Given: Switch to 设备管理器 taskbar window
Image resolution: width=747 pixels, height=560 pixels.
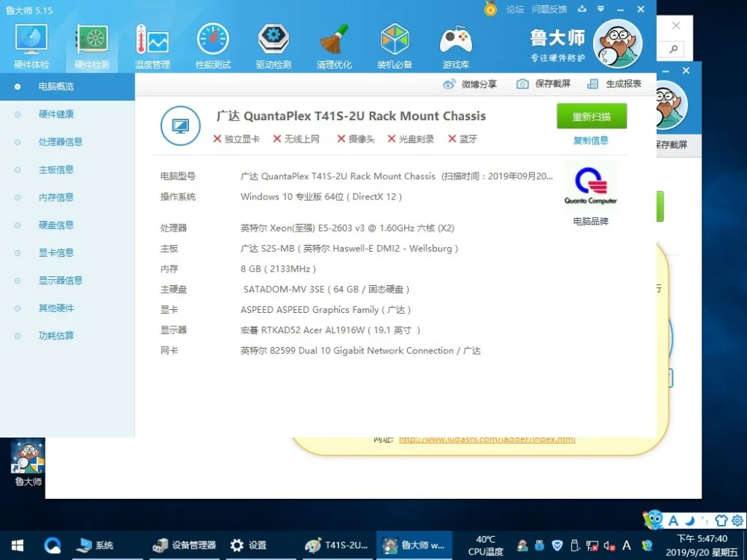Looking at the screenshot, I should [x=185, y=545].
